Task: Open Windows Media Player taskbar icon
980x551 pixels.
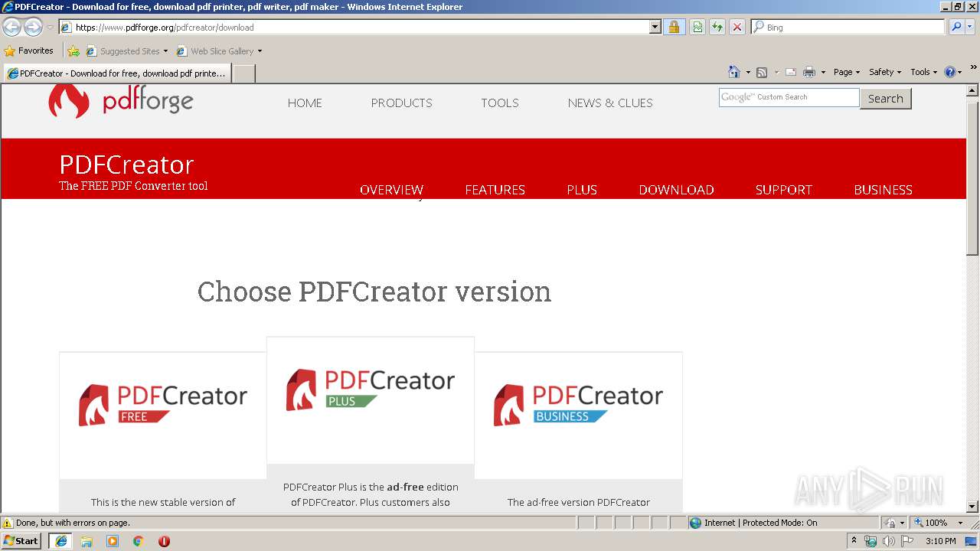Action: (x=113, y=541)
